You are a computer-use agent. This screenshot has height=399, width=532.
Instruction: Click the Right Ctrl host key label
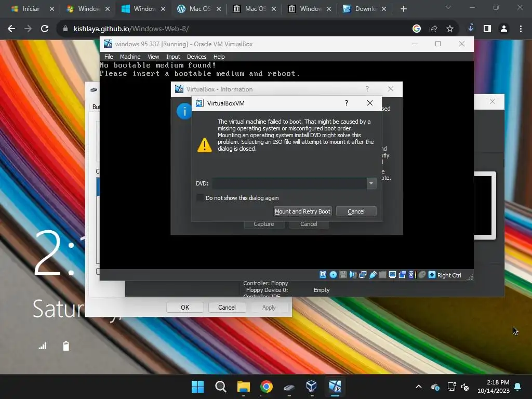[449, 275]
